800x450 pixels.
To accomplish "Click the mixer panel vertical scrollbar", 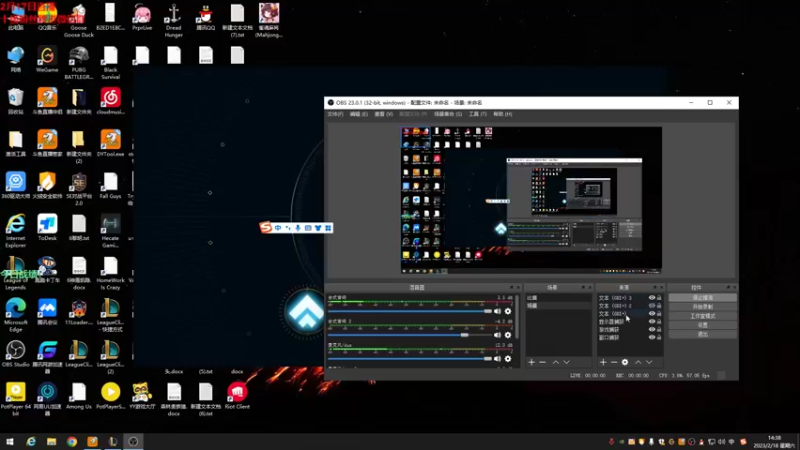I will click(517, 316).
